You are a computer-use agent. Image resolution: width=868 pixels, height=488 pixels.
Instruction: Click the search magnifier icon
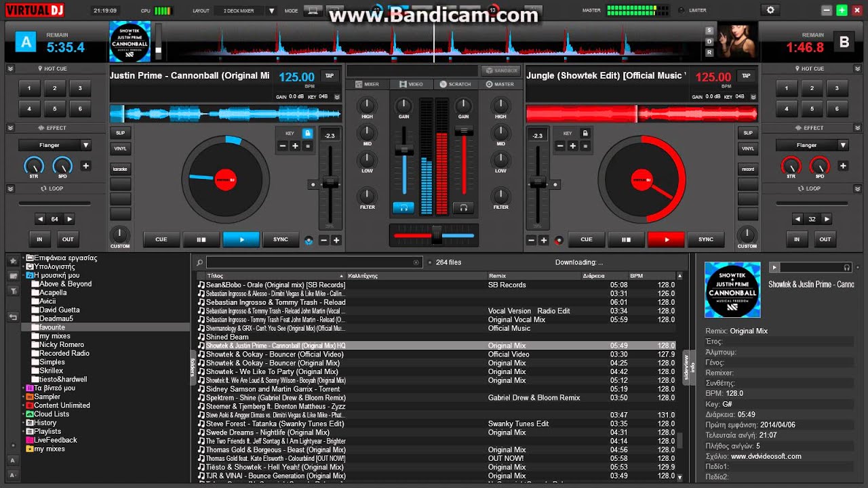click(x=200, y=262)
